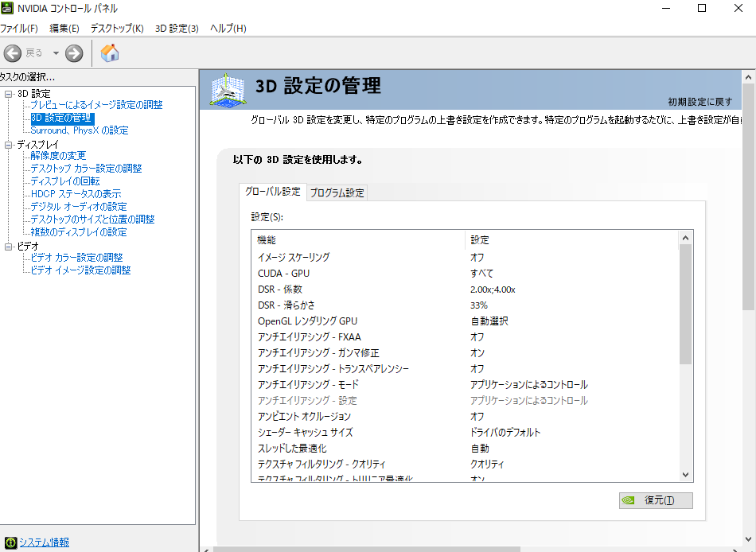The width and height of the screenshot is (756, 552).
Task: Select the イメージ スケーリング row
Action: (x=466, y=258)
